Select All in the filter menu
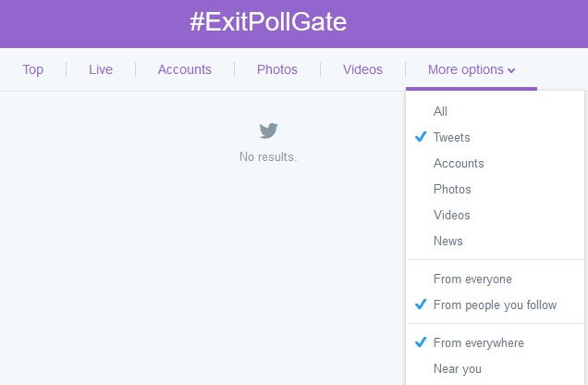The width and height of the screenshot is (588, 385). coord(440,111)
